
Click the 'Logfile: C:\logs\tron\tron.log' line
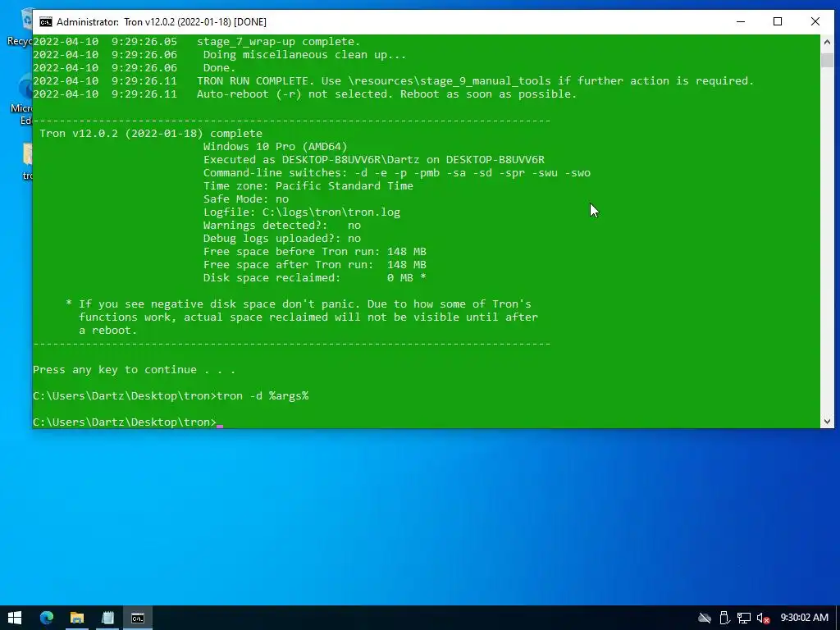(x=302, y=212)
